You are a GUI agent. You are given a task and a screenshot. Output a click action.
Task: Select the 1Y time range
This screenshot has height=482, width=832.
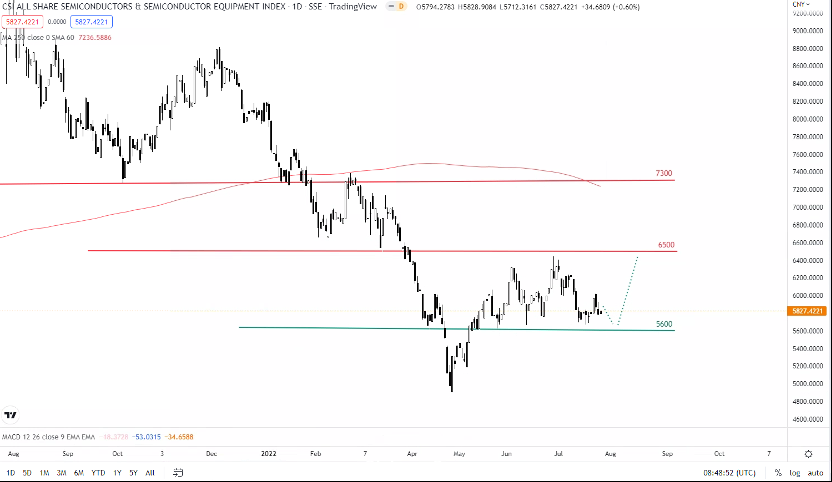tap(117, 472)
